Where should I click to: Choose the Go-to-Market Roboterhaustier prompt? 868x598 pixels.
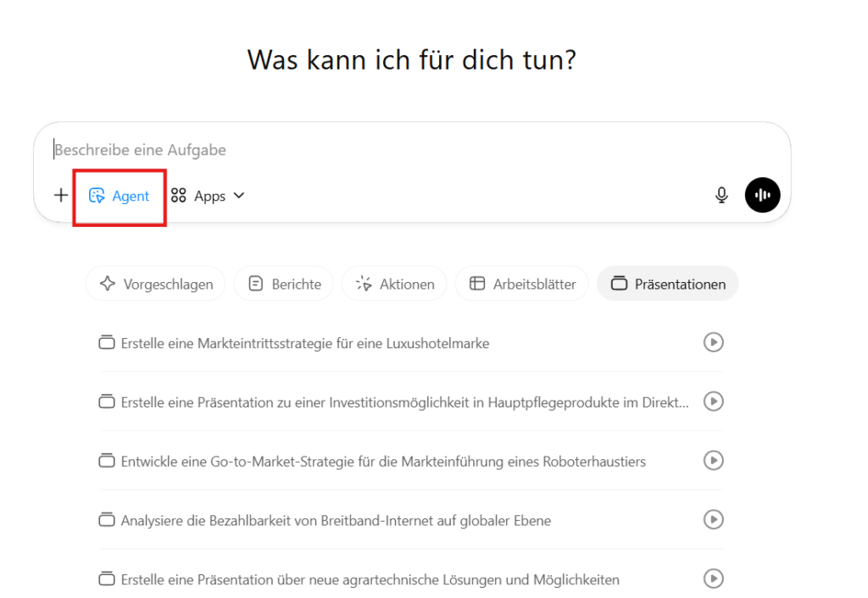point(383,462)
